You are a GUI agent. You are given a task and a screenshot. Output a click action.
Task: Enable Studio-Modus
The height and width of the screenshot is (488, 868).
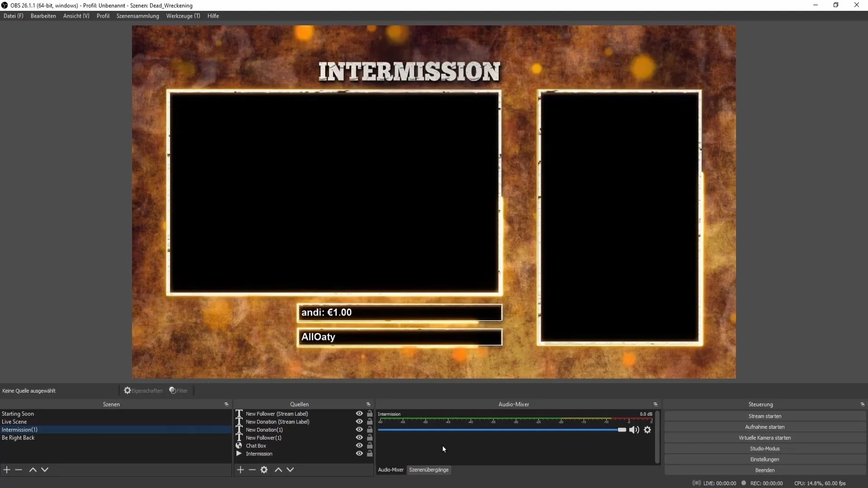click(765, 449)
